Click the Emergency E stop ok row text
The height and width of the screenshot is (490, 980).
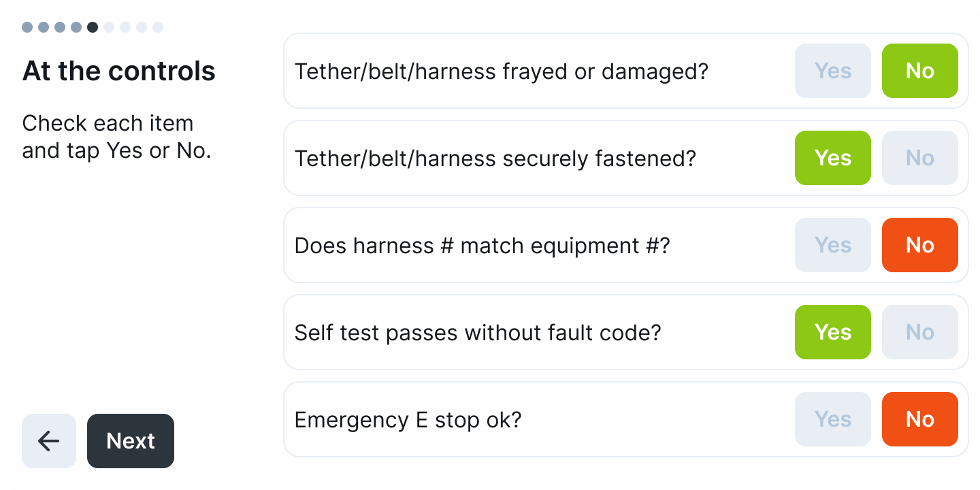click(x=408, y=420)
